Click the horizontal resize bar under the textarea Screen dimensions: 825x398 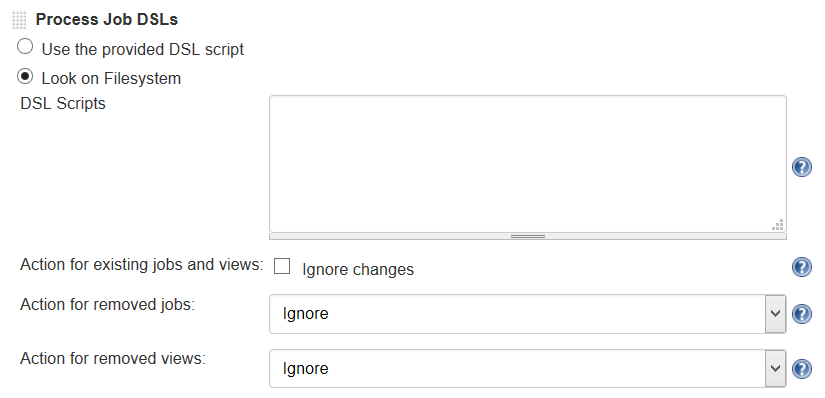click(x=528, y=236)
